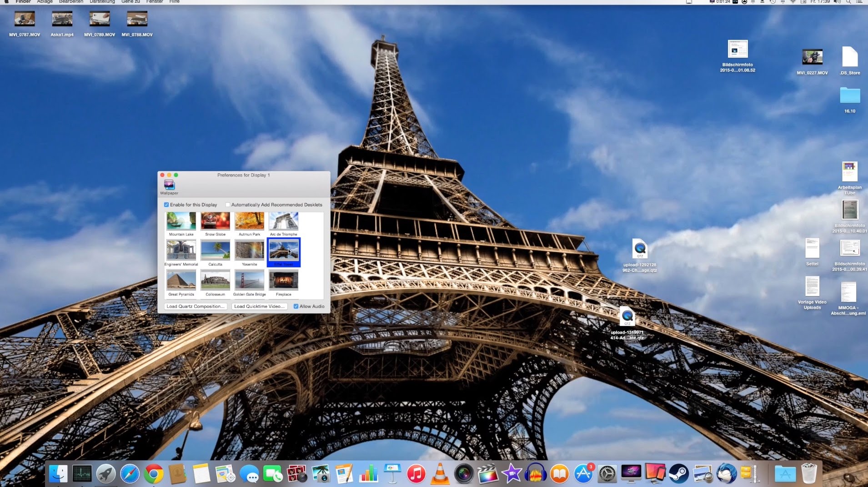Choose the Fireplace wallpaper thumbnail
The width and height of the screenshot is (868, 487).
[x=283, y=280]
